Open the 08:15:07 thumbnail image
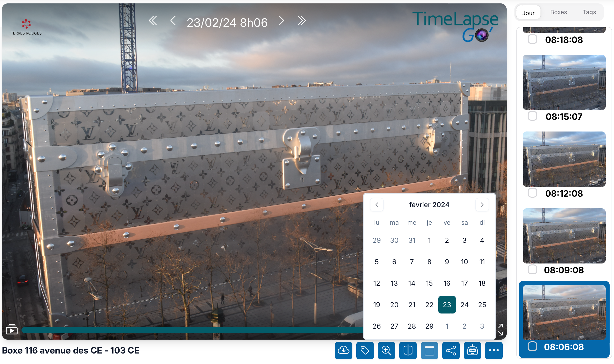The image size is (614, 364). 564,82
